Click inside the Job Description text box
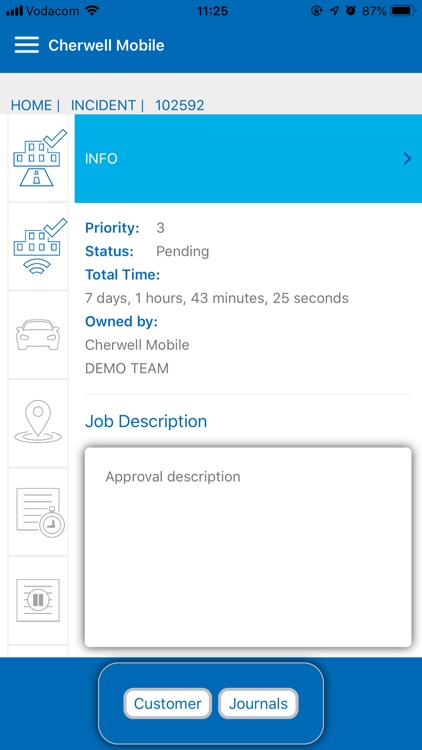The width and height of the screenshot is (422, 750). tap(248, 547)
